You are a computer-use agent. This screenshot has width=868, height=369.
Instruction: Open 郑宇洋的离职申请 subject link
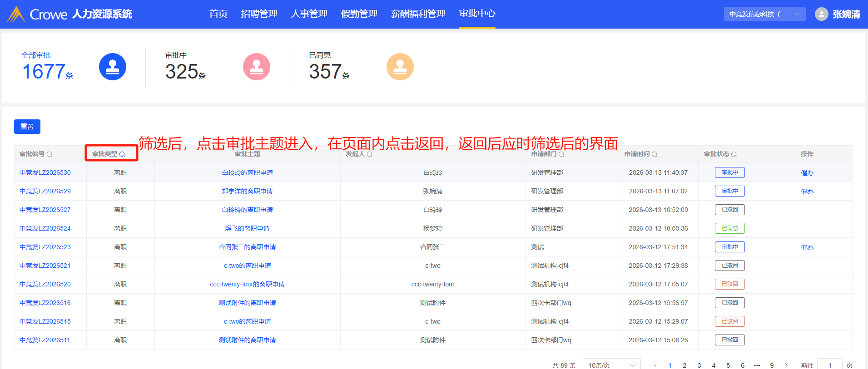[248, 191]
